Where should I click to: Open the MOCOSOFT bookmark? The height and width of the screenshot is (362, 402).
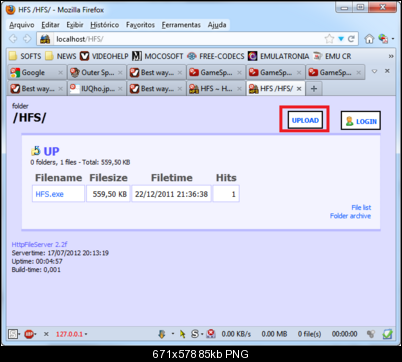[x=158, y=56]
